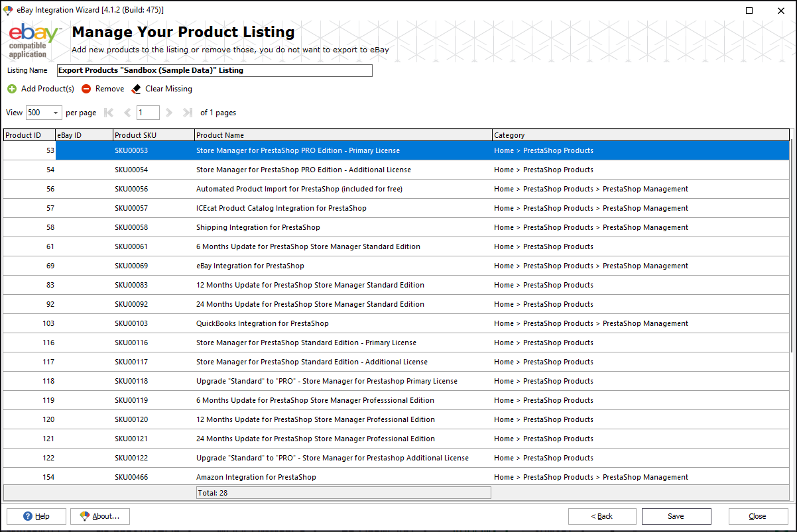Select 24 Months Update Standard Edition row
The width and height of the screenshot is (797, 532).
tap(397, 304)
